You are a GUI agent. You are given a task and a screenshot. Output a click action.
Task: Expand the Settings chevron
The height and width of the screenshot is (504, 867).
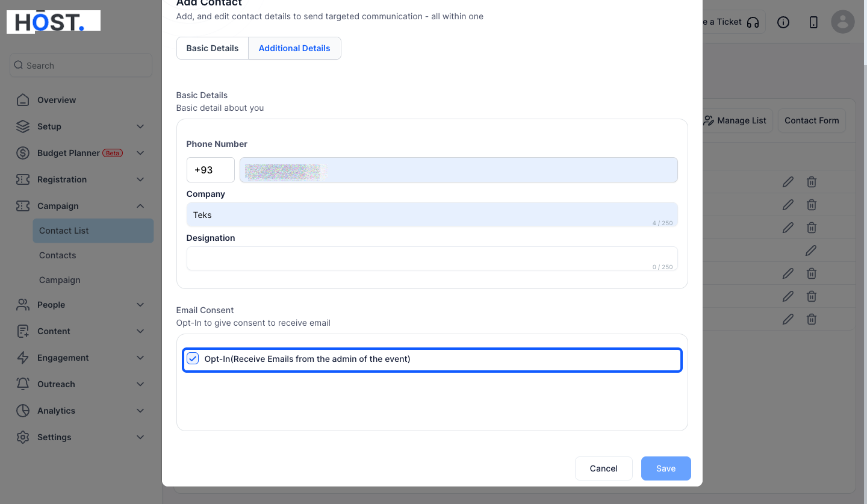coord(140,437)
